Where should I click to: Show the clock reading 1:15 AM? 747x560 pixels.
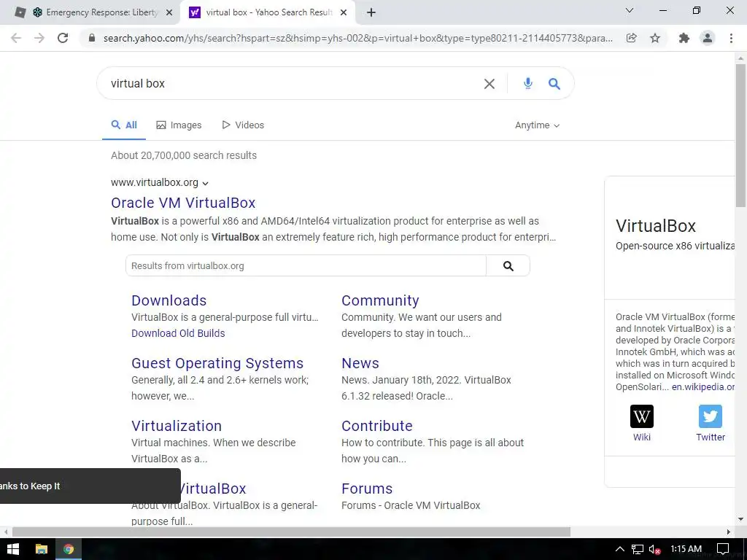(x=686, y=548)
